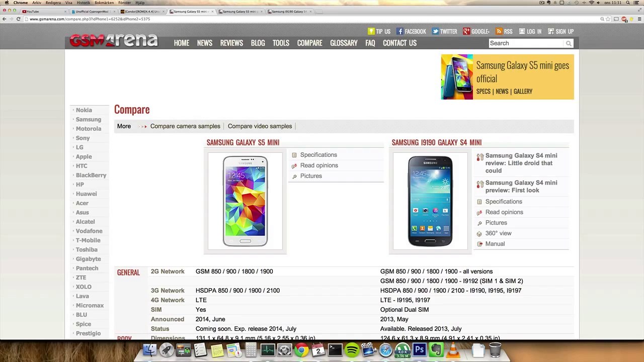Open Safari compass icon in dock
Image resolution: width=644 pixels, height=362 pixels.
click(x=386, y=350)
